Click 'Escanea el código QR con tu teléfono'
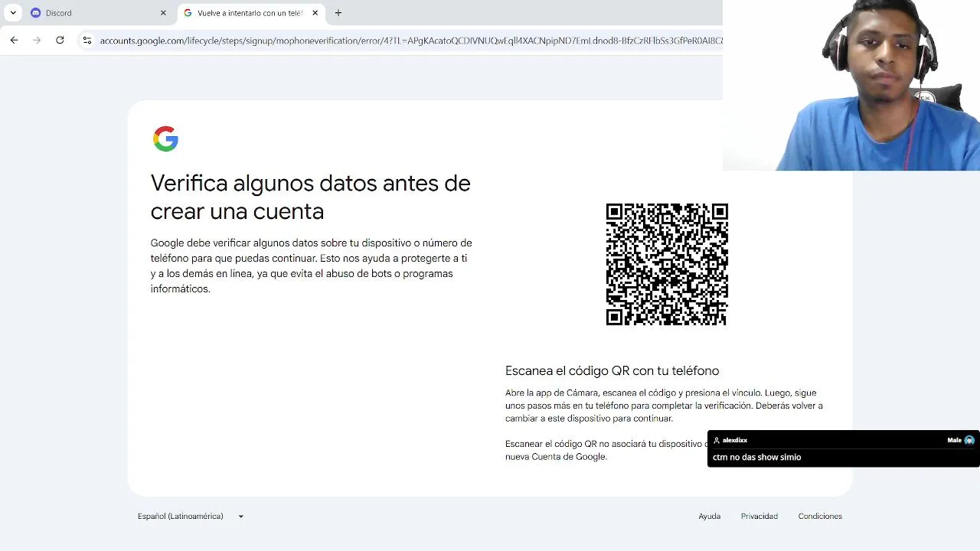Image resolution: width=980 pixels, height=551 pixels. (612, 370)
